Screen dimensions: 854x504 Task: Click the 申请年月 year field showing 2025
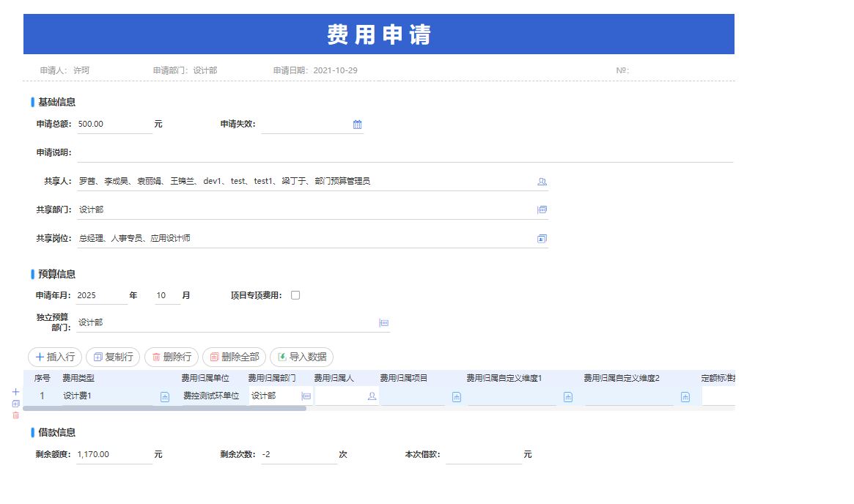tap(101, 295)
